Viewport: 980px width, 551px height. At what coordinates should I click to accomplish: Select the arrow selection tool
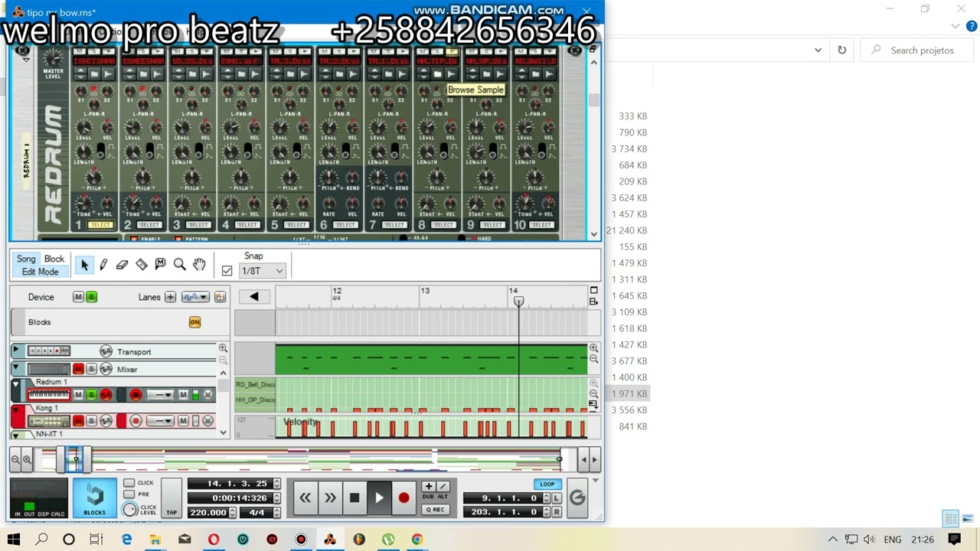84,265
